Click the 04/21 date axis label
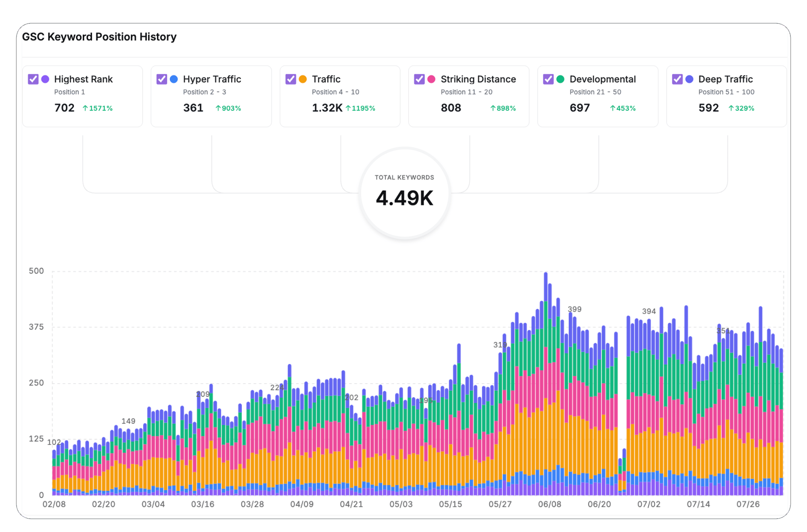The image size is (807, 532). (x=351, y=504)
